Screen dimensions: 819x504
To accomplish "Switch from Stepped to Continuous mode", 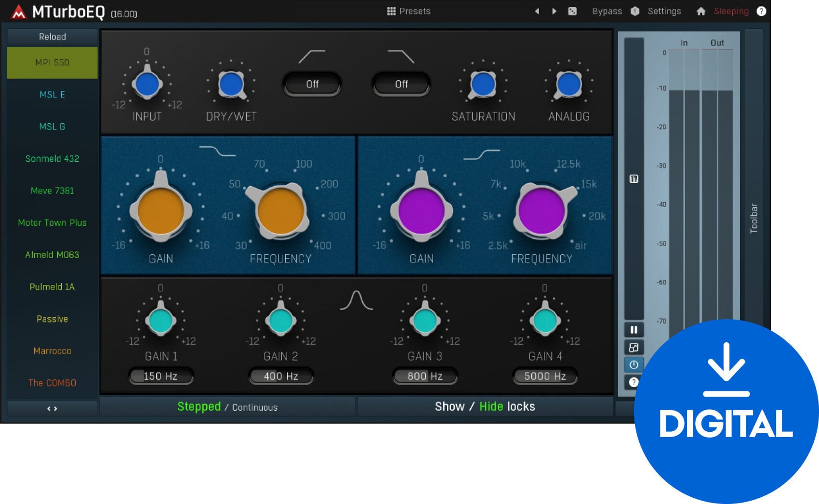I will 254,407.
